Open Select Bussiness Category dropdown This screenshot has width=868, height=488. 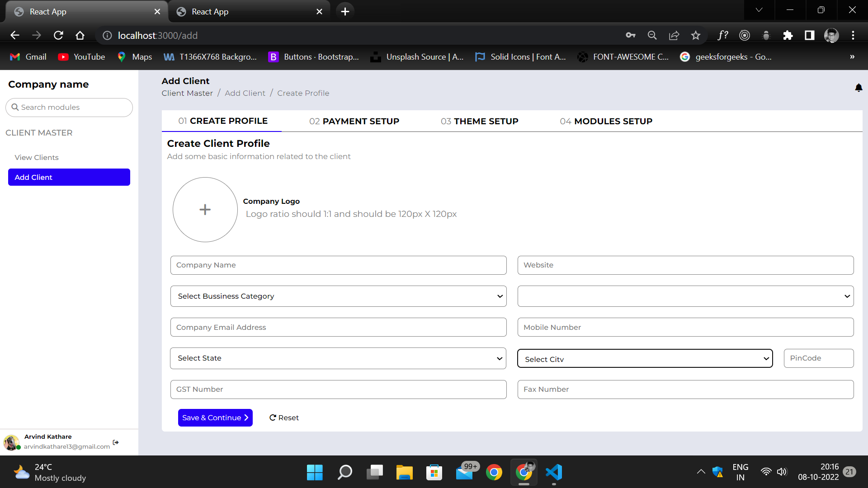click(x=338, y=296)
